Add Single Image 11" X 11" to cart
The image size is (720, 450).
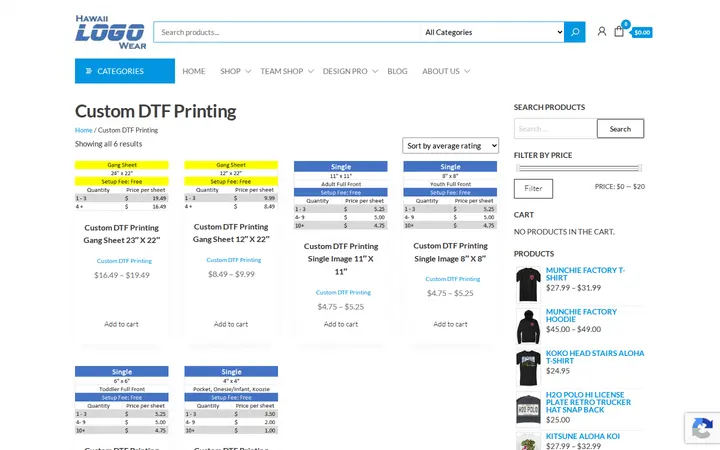point(341,324)
